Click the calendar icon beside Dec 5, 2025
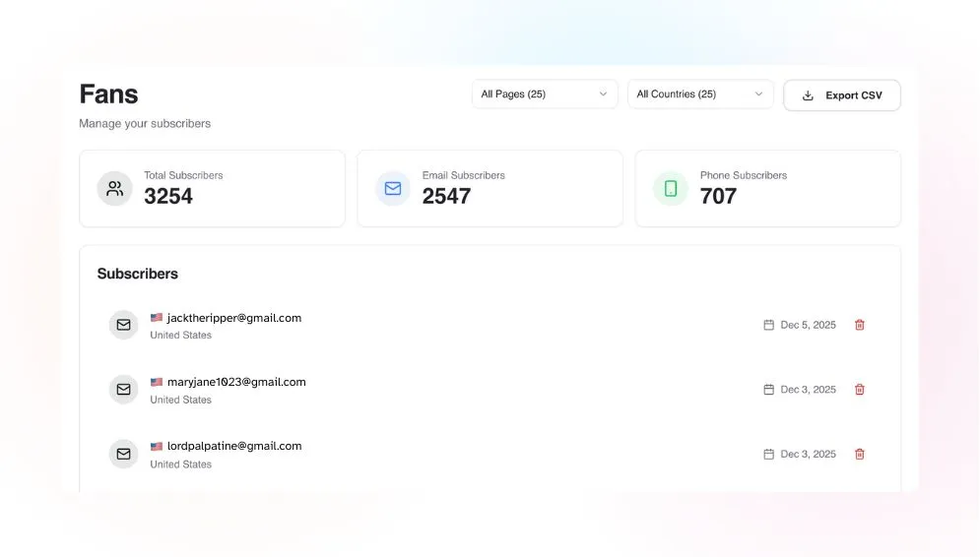 (769, 325)
